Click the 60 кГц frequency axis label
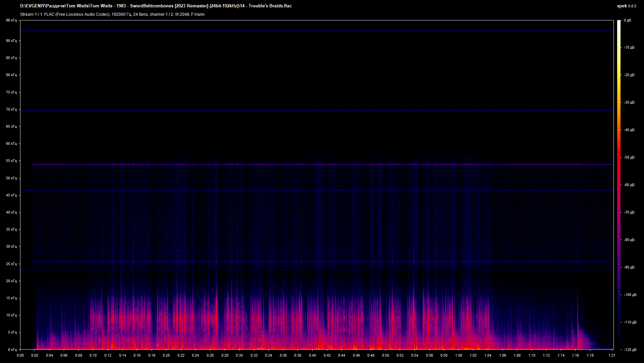644x363 pixels. pos(11,143)
